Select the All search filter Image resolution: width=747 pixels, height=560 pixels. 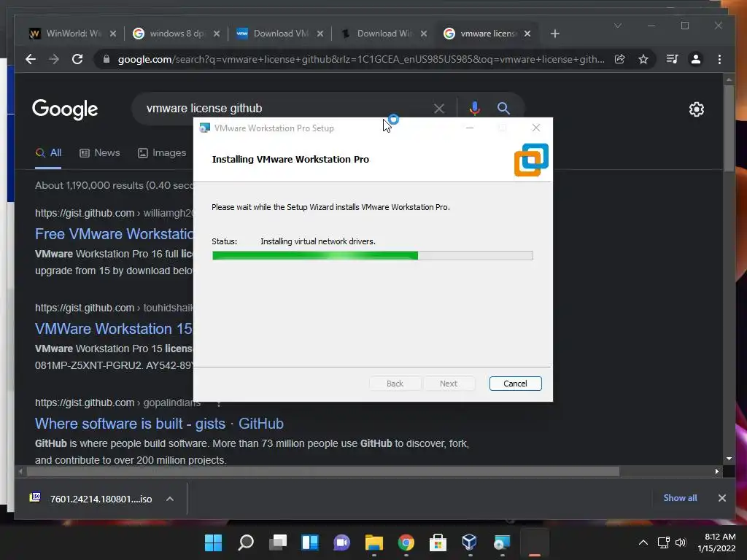pos(49,153)
